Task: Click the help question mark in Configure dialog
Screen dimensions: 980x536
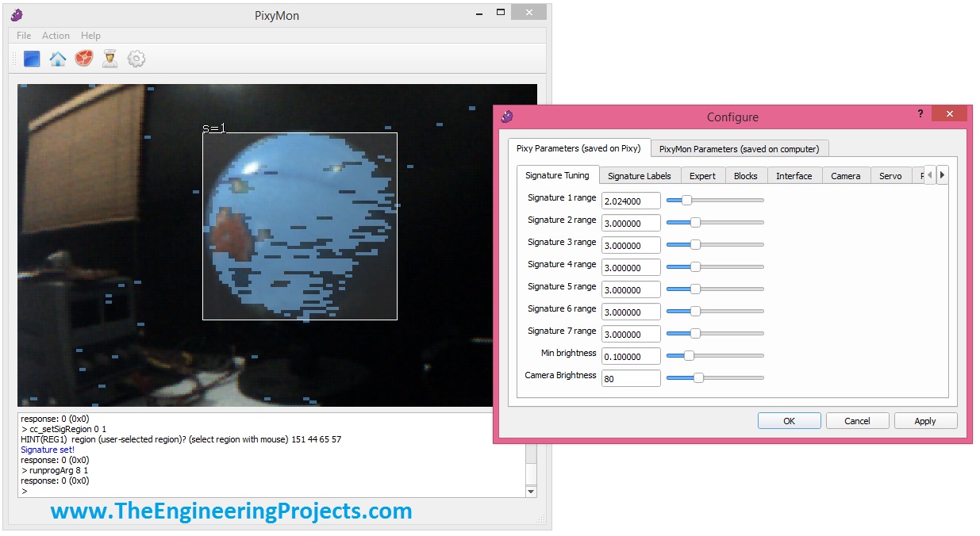Action: 920,114
